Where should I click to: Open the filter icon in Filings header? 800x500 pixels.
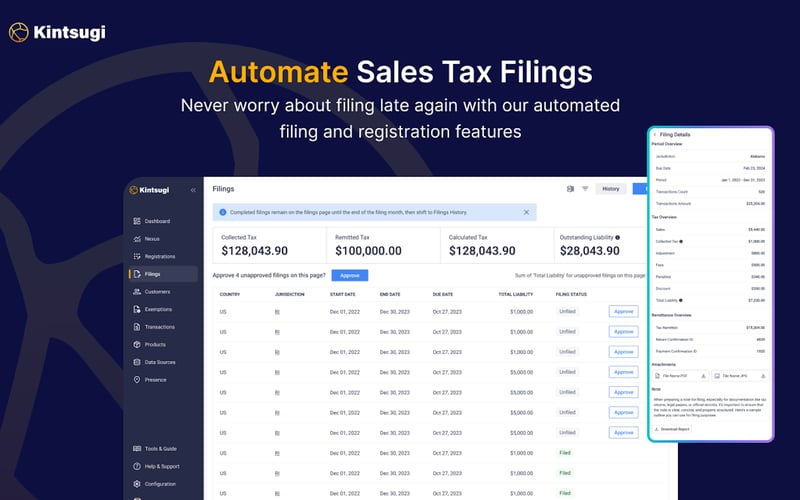click(x=585, y=189)
